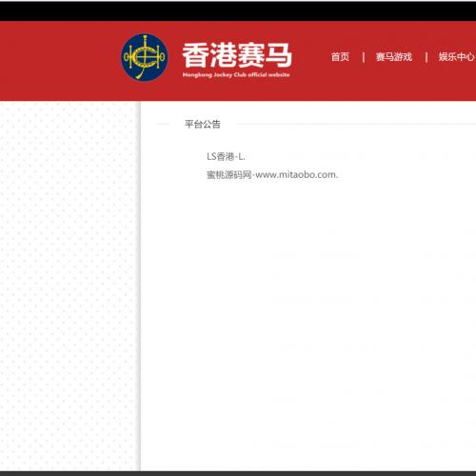Click the separator between 首页 and 赛马游戏

click(364, 57)
